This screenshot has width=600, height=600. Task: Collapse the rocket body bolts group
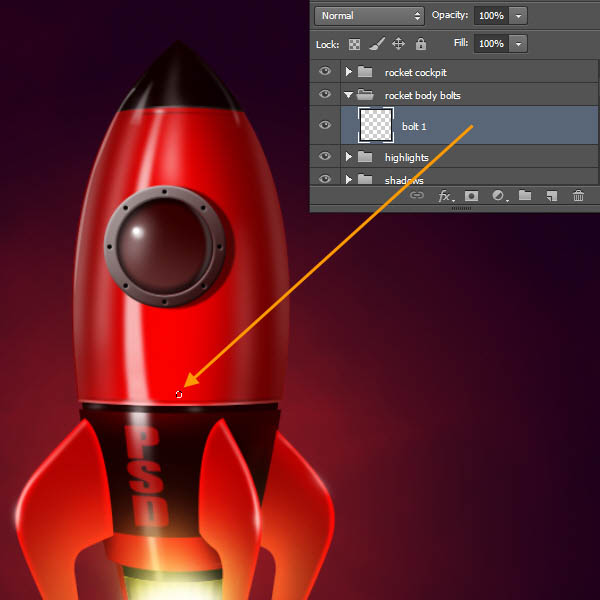tap(348, 95)
